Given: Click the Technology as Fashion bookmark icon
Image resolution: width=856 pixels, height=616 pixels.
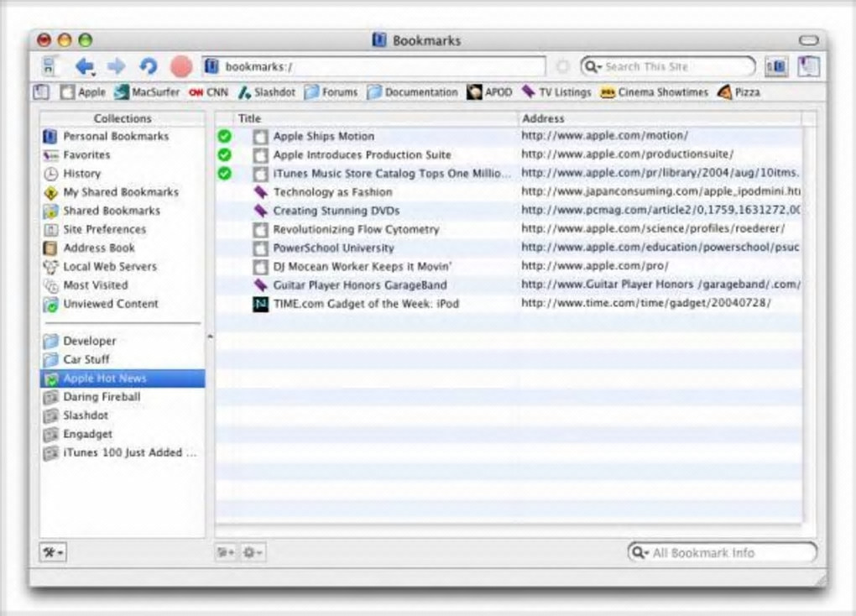Looking at the screenshot, I should pyautogui.click(x=260, y=192).
